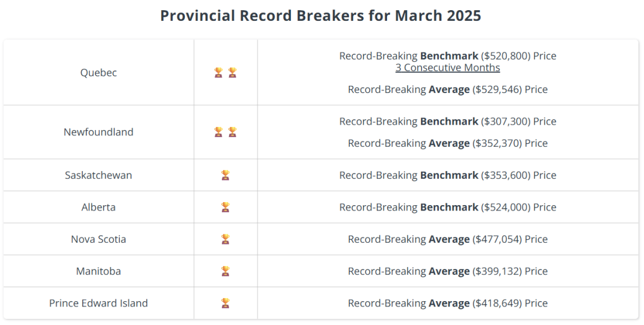Select the Newfoundland province name
Screen dimensions: 644x325
tap(98, 132)
